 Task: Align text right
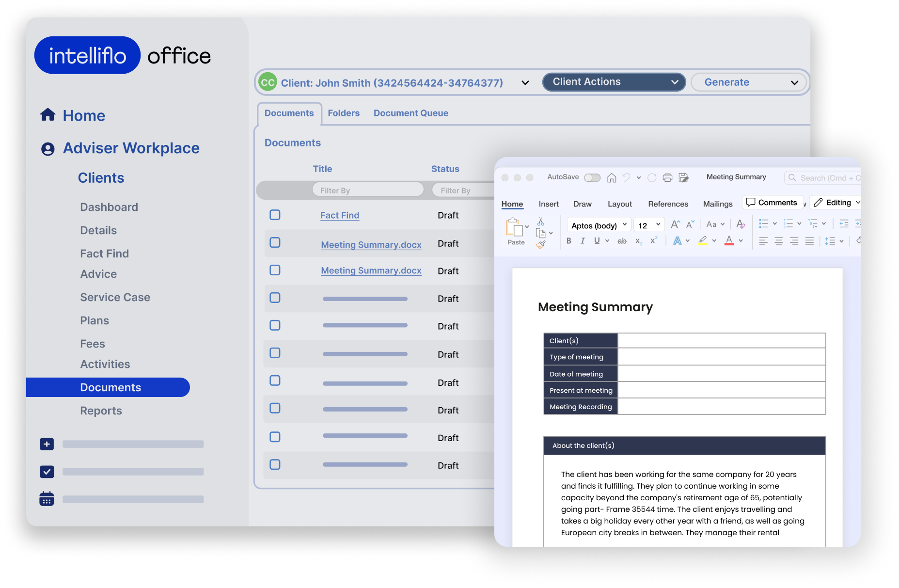[x=794, y=241]
